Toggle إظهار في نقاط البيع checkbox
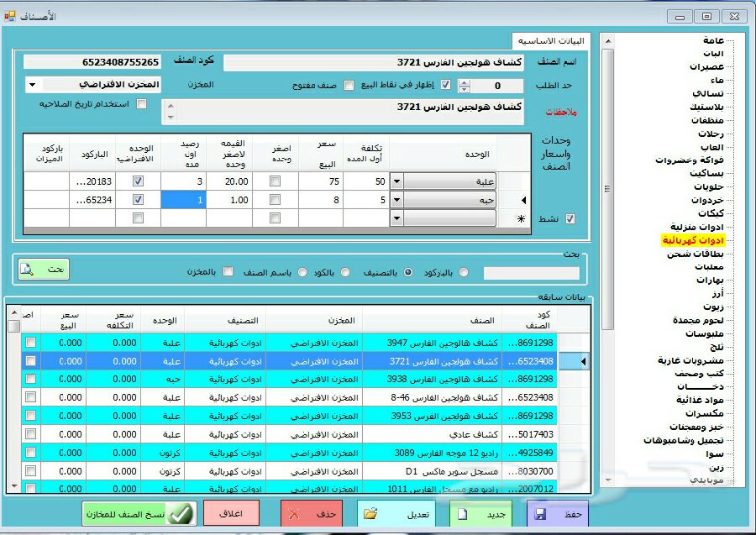 point(446,85)
